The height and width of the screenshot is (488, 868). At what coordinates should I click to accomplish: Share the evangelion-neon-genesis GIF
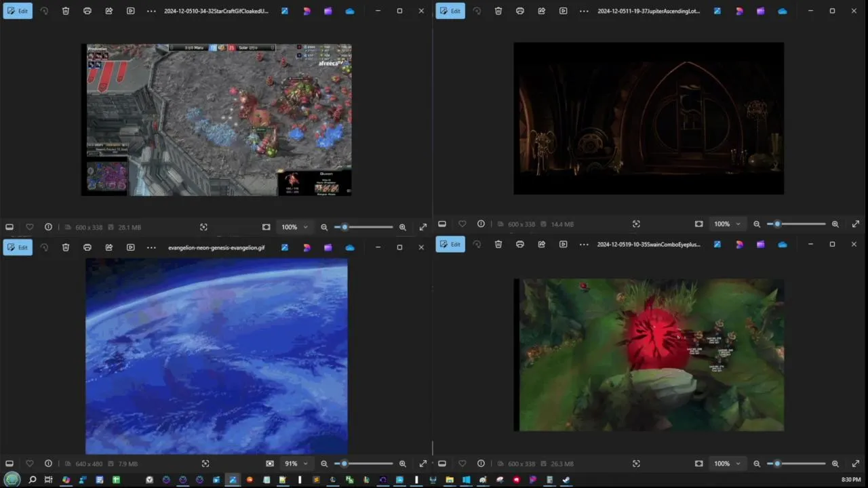(109, 247)
